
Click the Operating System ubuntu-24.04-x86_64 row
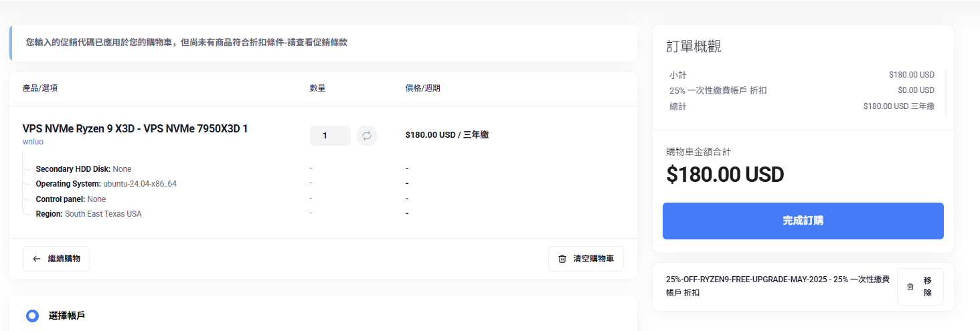106,184
